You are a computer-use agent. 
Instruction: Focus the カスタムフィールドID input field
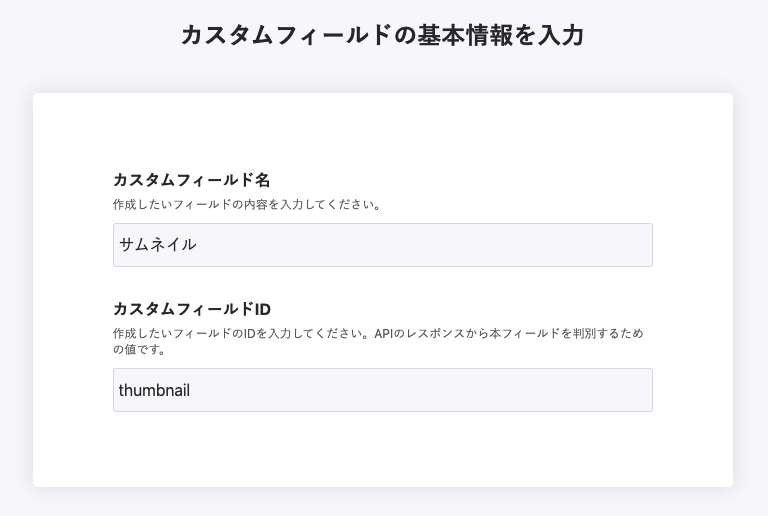tap(382, 390)
